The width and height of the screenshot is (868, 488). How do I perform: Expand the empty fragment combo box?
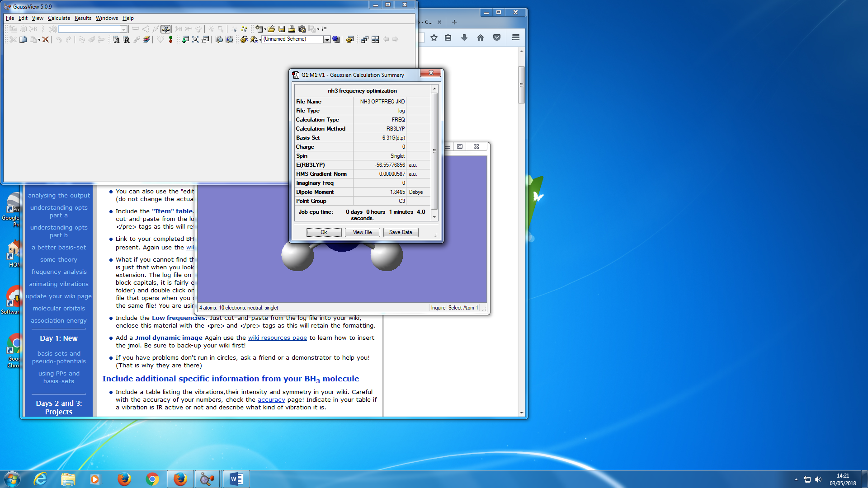click(x=123, y=29)
